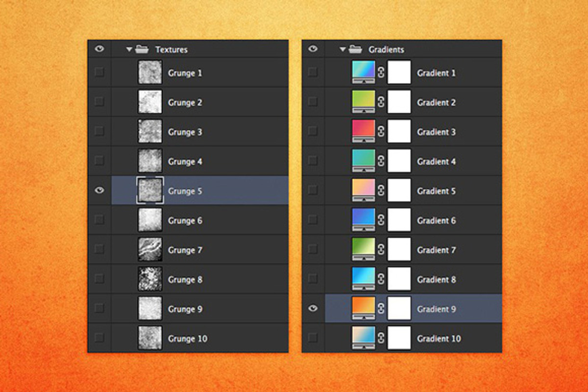Image resolution: width=588 pixels, height=392 pixels.
Task: Show the Grunge 4 layer visibility box
Action: coord(99,161)
